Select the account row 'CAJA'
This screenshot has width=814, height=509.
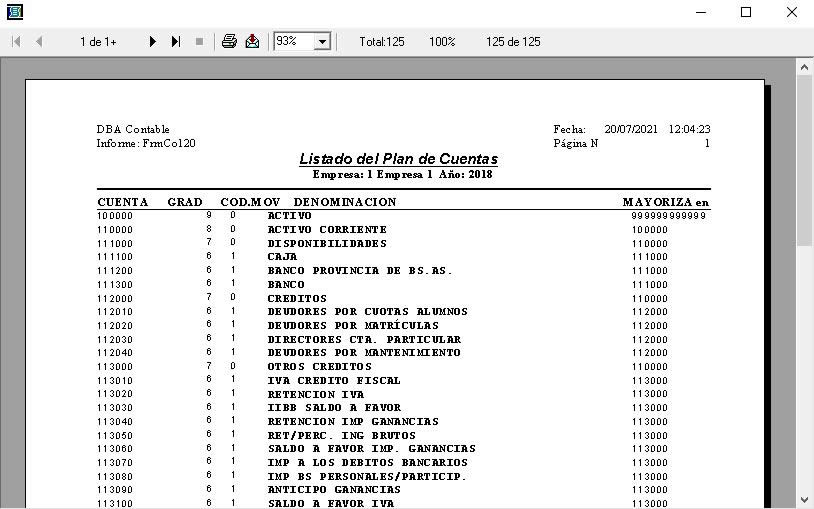point(282,257)
